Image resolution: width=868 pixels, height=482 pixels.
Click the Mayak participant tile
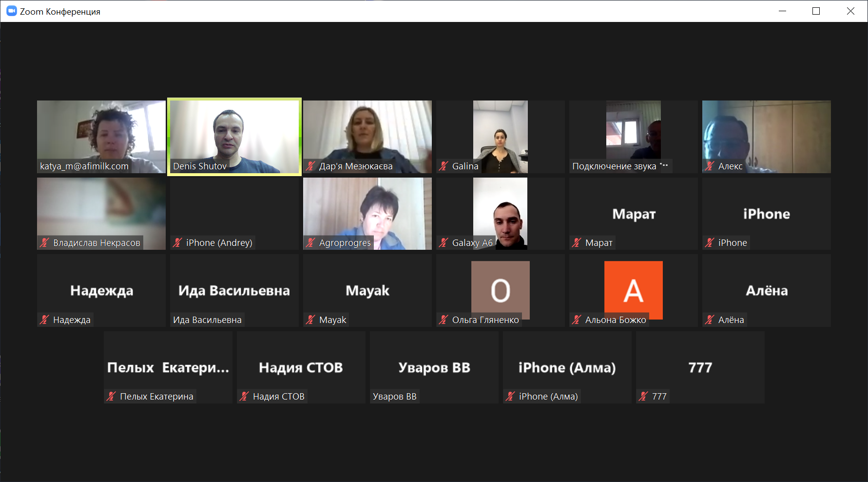pos(367,290)
